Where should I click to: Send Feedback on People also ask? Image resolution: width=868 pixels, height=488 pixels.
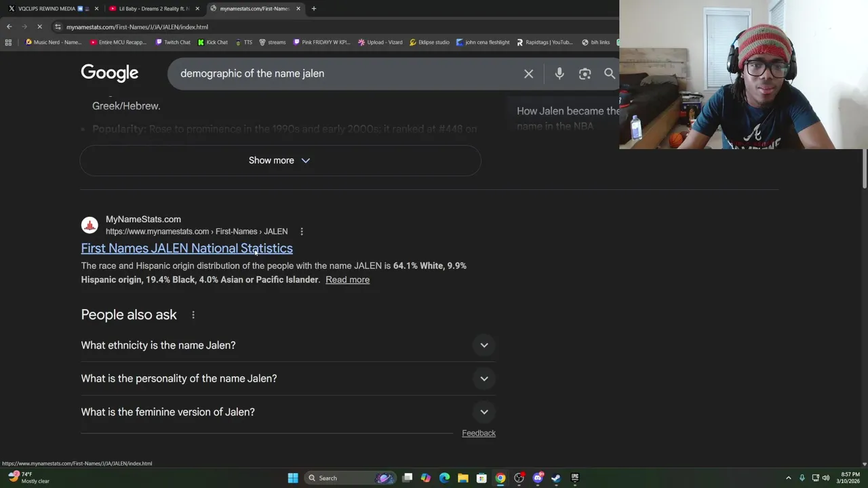[479, 433]
